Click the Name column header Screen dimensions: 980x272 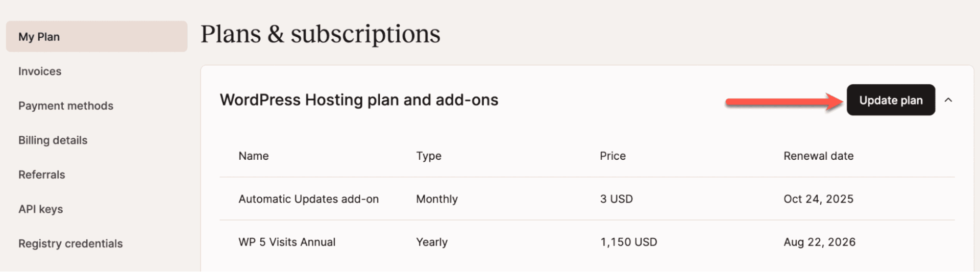point(254,156)
